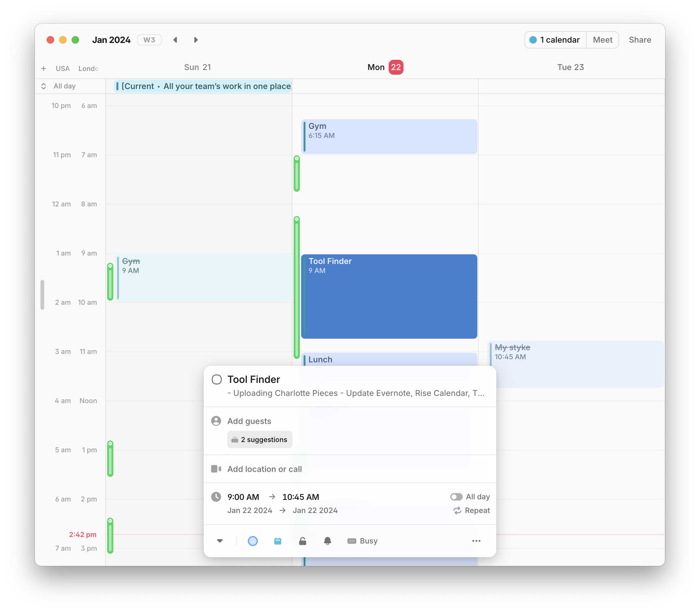Click the video camera location icon
This screenshot has height=612, width=700.
(x=216, y=469)
